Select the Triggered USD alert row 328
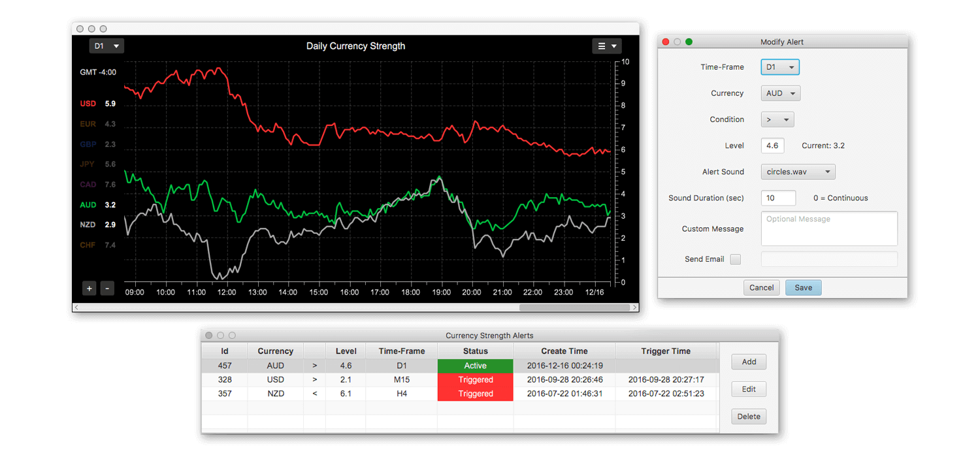This screenshot has width=980, height=457. coord(401,379)
